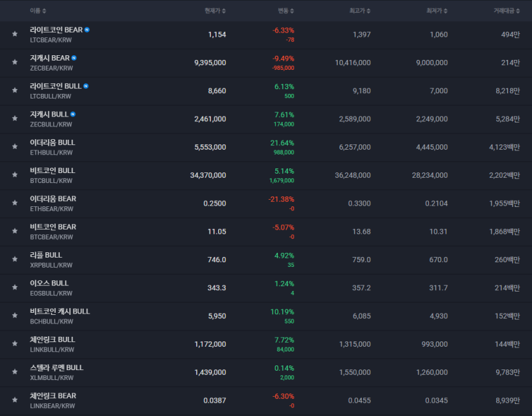Click the low price 993,000
The width and height of the screenshot is (532, 416).
(435, 344)
